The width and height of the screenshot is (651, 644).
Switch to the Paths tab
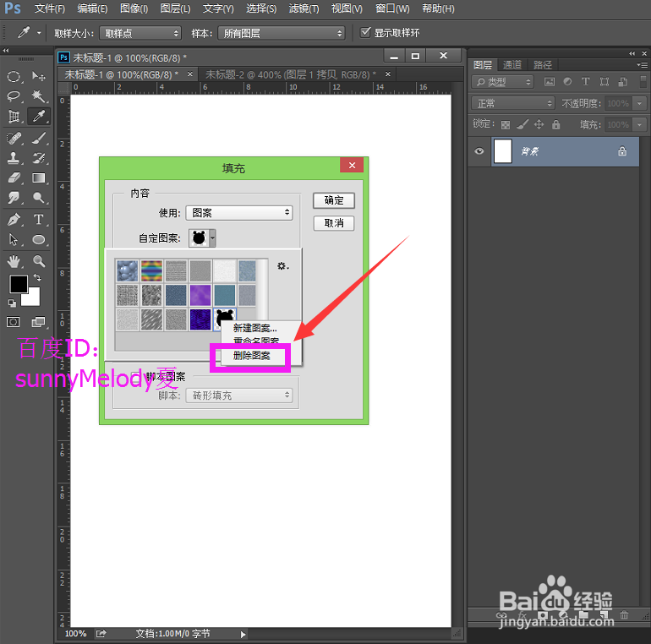point(543,65)
